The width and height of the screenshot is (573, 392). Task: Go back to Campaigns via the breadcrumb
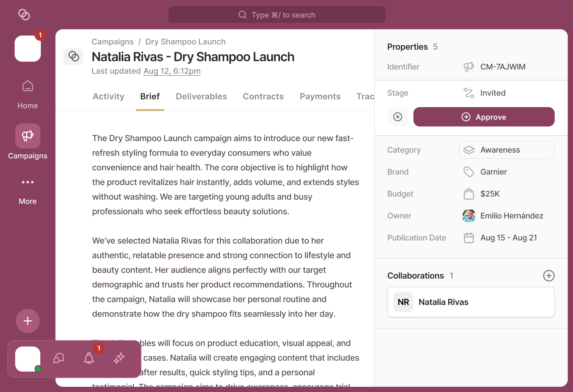[x=113, y=42]
